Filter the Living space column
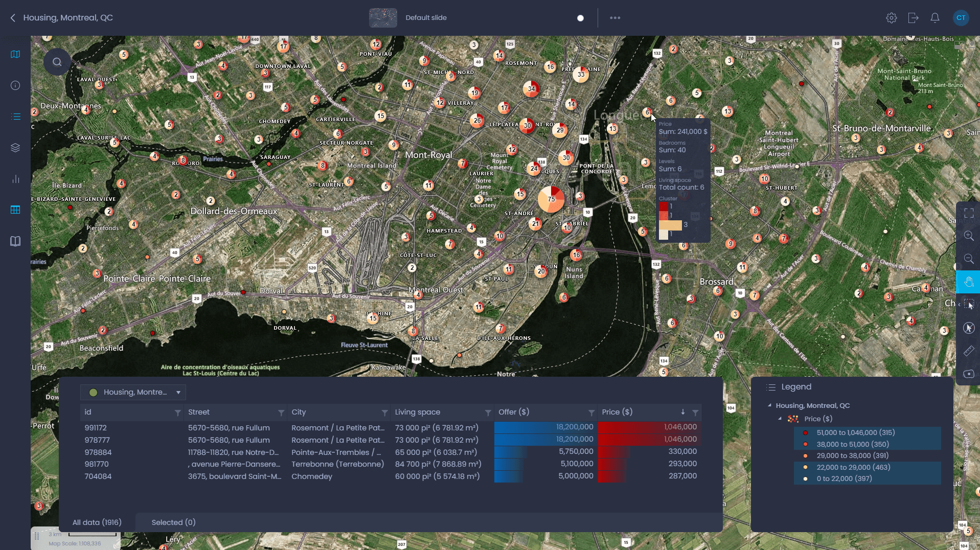The height and width of the screenshot is (550, 980). [488, 413]
